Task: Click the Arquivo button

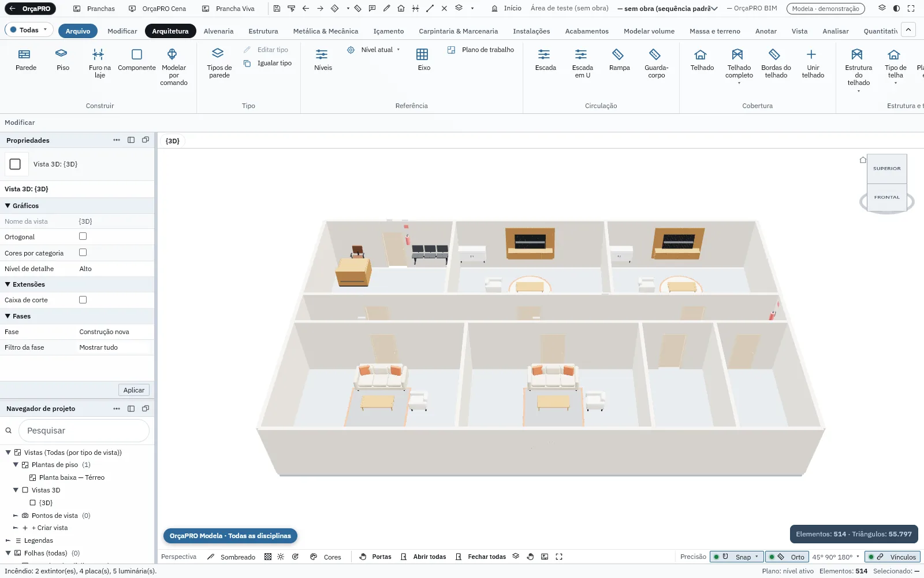Action: [77, 31]
